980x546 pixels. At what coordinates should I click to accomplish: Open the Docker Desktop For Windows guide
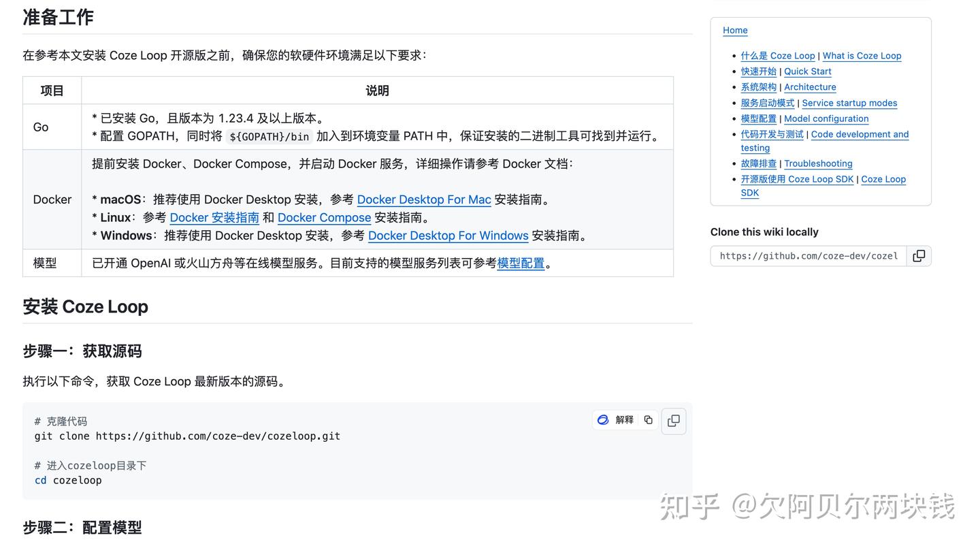pos(448,236)
